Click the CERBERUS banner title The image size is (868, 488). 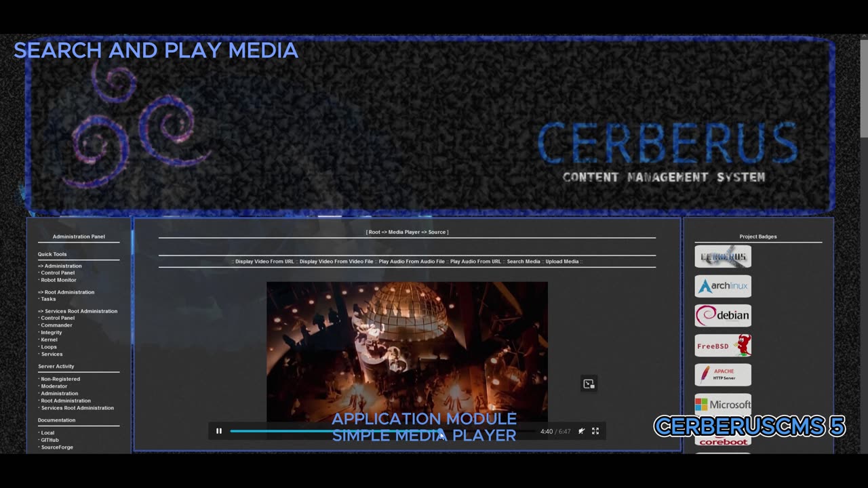tap(667, 144)
